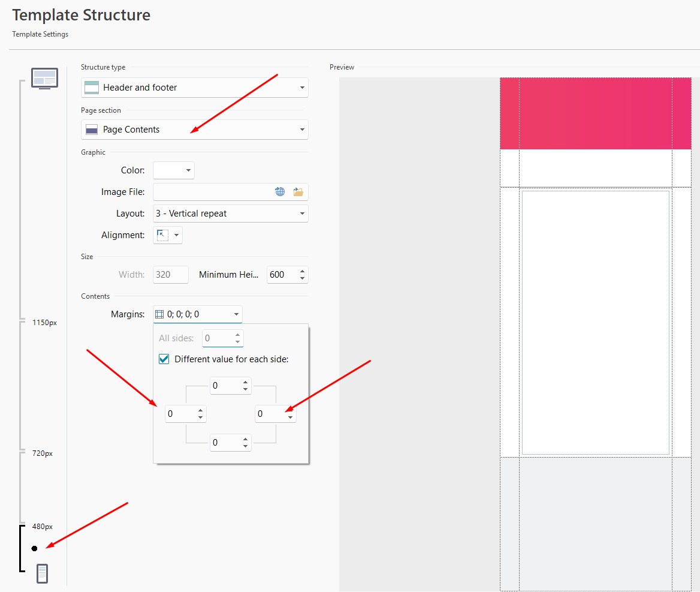700x592 pixels.
Task: Click the Page Contents section icon
Action: (92, 130)
